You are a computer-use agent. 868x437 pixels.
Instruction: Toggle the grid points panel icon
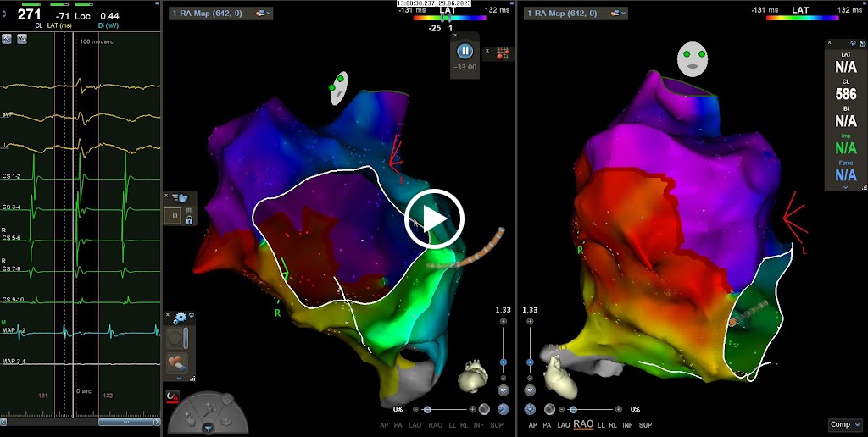point(502,53)
